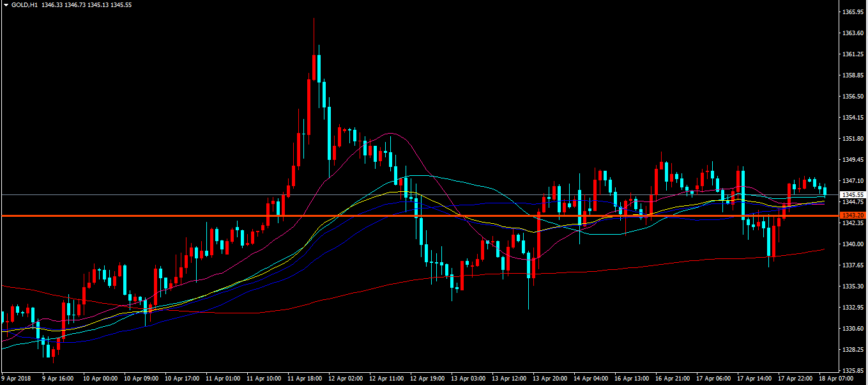868x385 pixels.
Task: Click time axis label 16 Apr 21:00
Action: [674, 379]
